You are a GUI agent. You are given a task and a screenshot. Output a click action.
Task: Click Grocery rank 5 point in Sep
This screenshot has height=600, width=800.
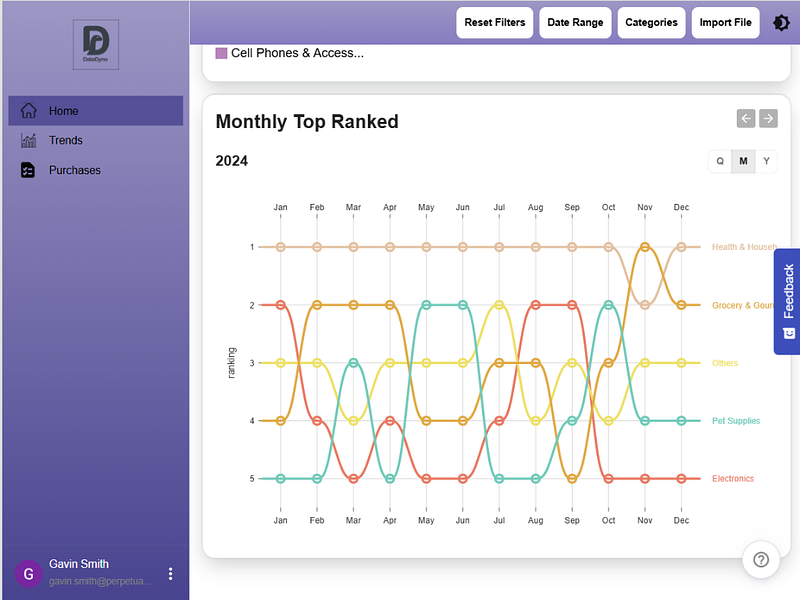click(572, 479)
